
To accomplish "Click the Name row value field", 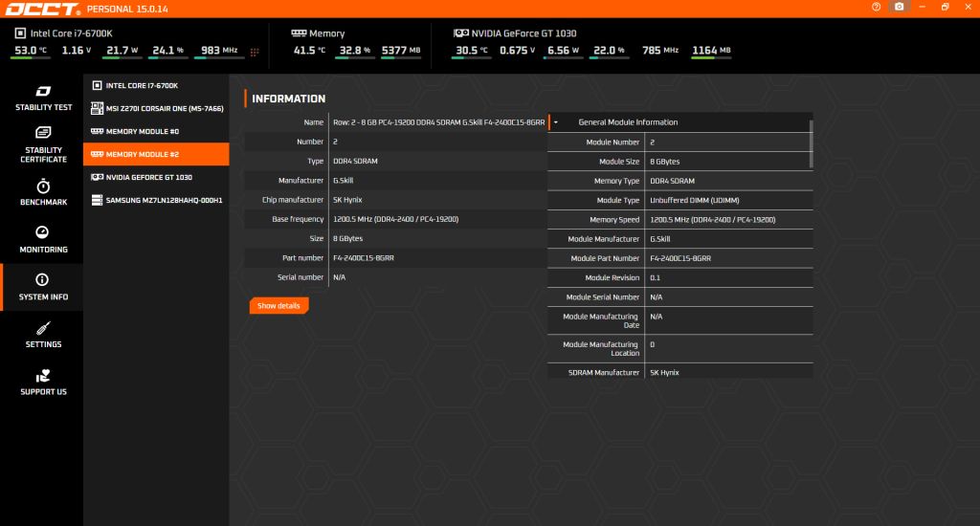I will point(438,122).
